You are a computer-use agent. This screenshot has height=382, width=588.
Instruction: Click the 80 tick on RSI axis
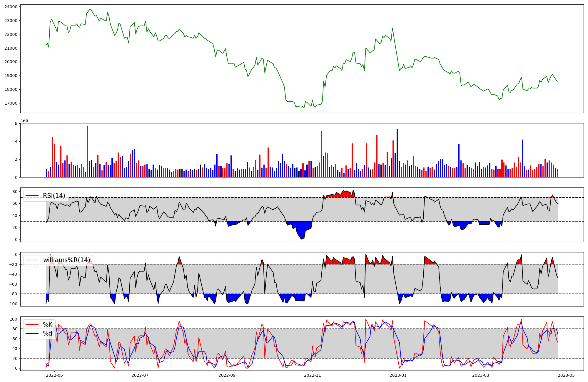(x=15, y=192)
